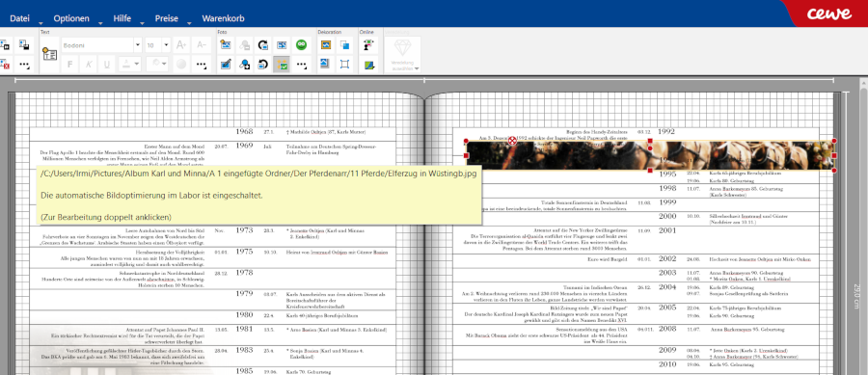Insert a new text box
Image resolution: width=868 pixels, height=375 pixels.
pos(50,54)
